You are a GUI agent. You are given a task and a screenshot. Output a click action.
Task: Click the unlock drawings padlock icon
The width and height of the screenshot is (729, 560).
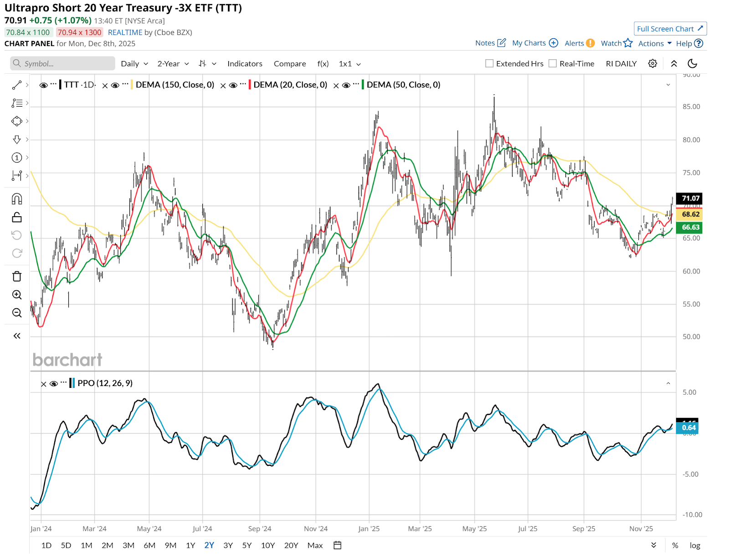point(17,217)
